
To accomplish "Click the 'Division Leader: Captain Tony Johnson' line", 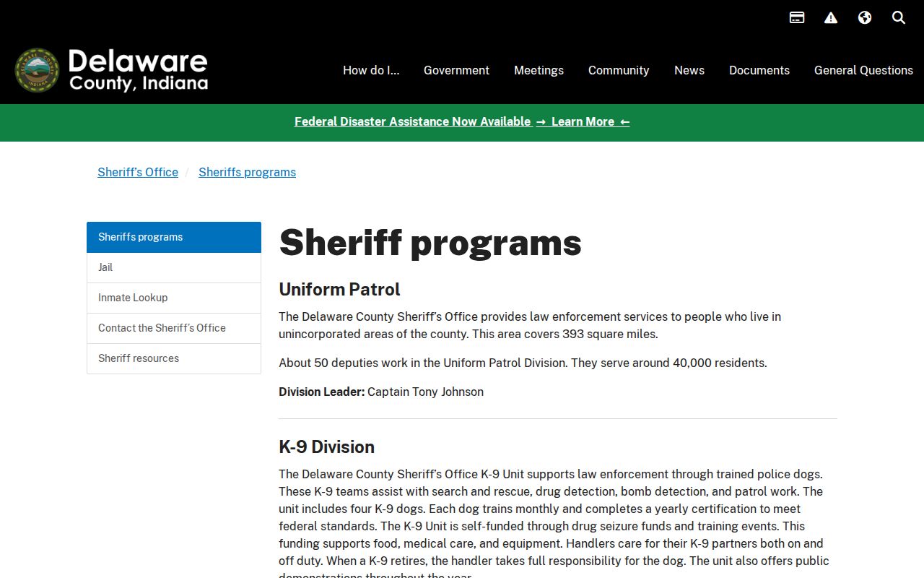I will coord(381,392).
